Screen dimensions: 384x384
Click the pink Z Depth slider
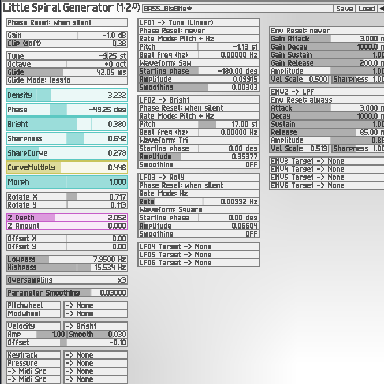(67, 217)
